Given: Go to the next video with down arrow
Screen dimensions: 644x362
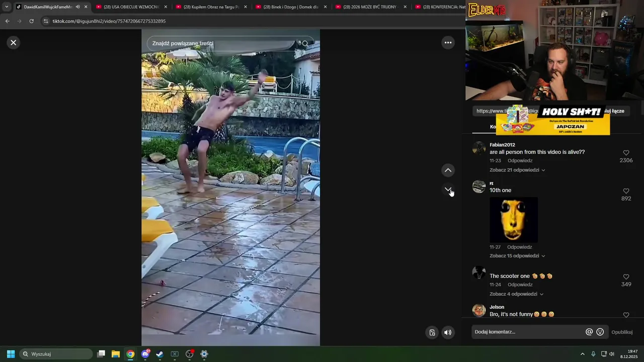Looking at the screenshot, I should click(x=448, y=190).
